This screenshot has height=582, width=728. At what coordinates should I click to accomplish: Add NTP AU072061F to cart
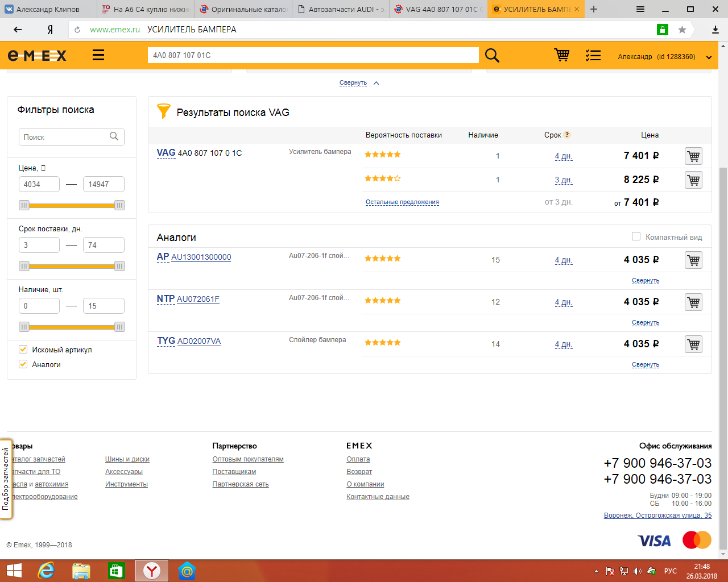pyautogui.click(x=693, y=302)
